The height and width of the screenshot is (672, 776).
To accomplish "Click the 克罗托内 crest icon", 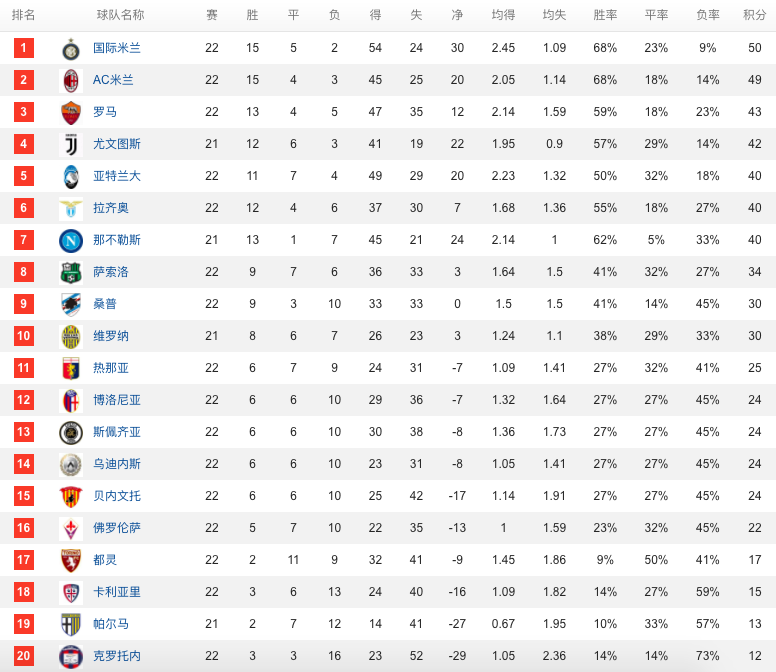I will pos(71,657).
